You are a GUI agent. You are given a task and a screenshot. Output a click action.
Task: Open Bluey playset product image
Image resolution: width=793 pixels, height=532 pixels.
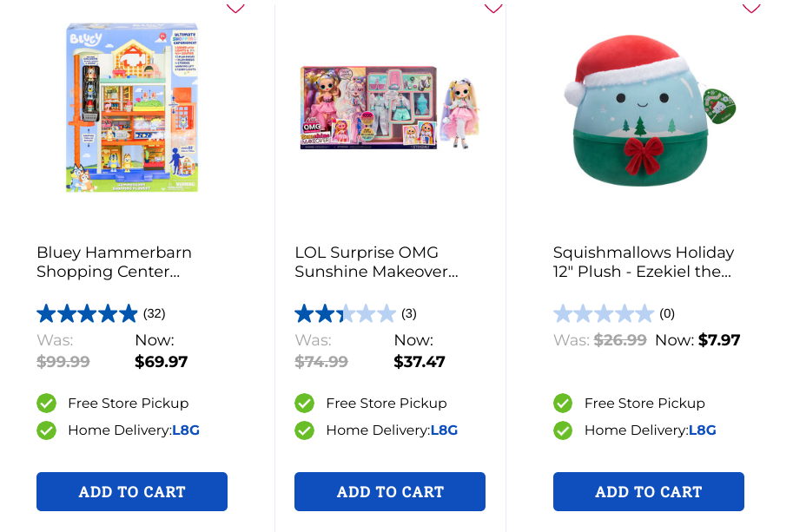tap(132, 108)
